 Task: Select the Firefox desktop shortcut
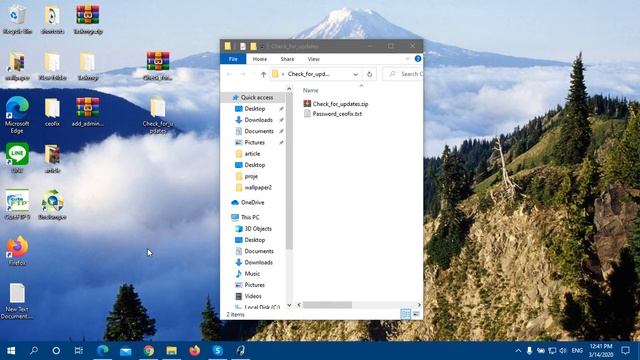click(17, 251)
